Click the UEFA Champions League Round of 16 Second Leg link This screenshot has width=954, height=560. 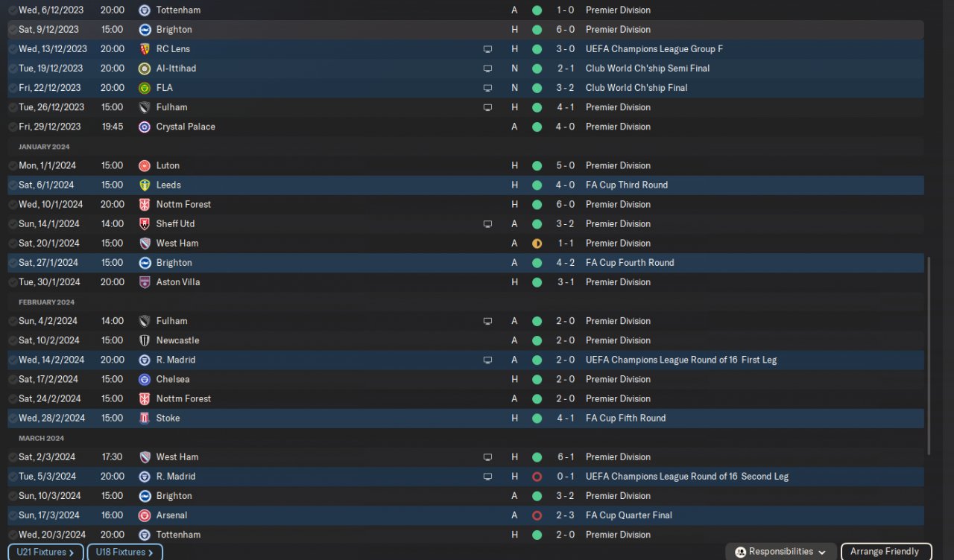click(x=686, y=477)
